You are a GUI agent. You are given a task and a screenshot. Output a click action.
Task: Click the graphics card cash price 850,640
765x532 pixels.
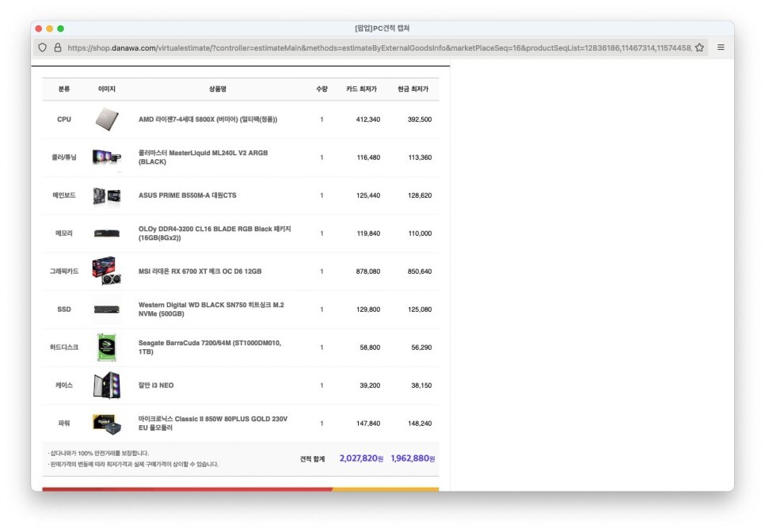click(x=420, y=272)
